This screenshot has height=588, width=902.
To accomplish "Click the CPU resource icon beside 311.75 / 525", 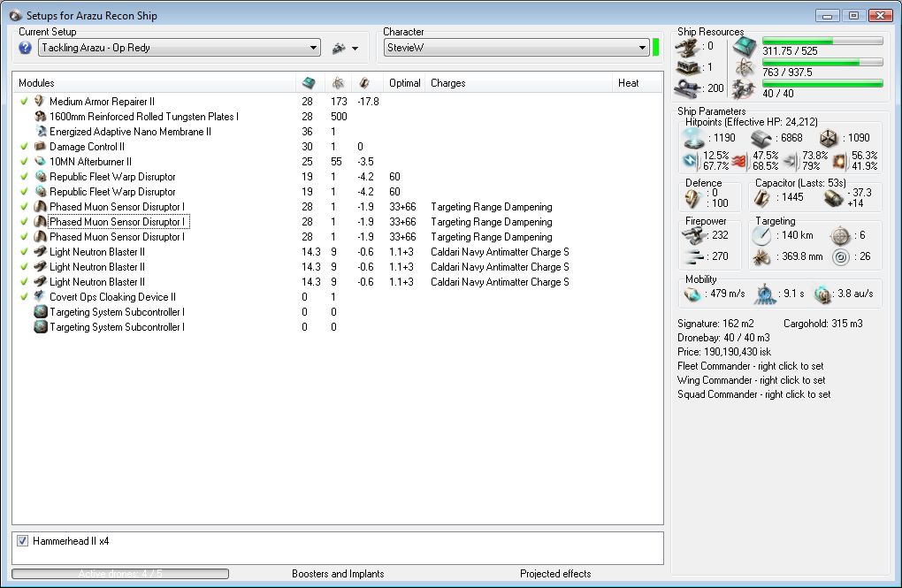I will [x=745, y=47].
